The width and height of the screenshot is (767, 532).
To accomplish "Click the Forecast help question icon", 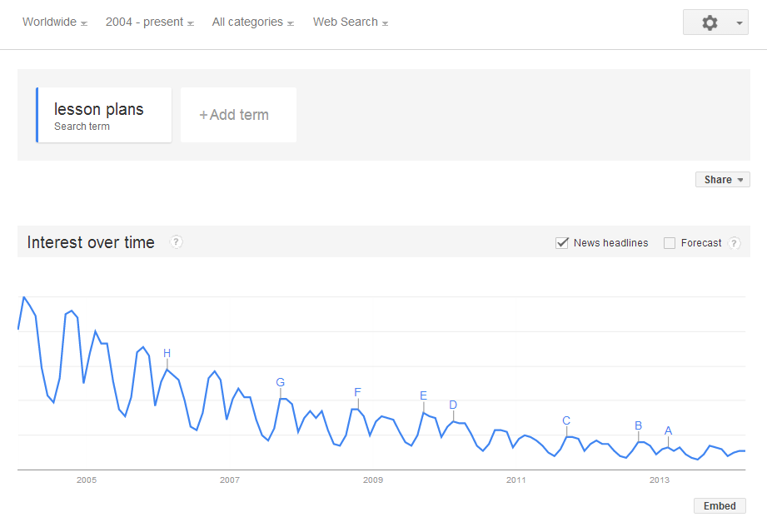I will 734,243.
